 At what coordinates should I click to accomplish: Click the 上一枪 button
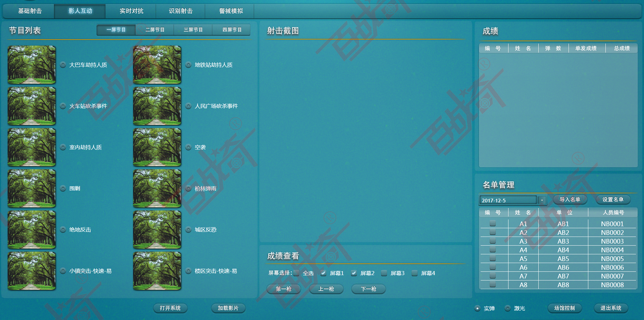coord(326,289)
